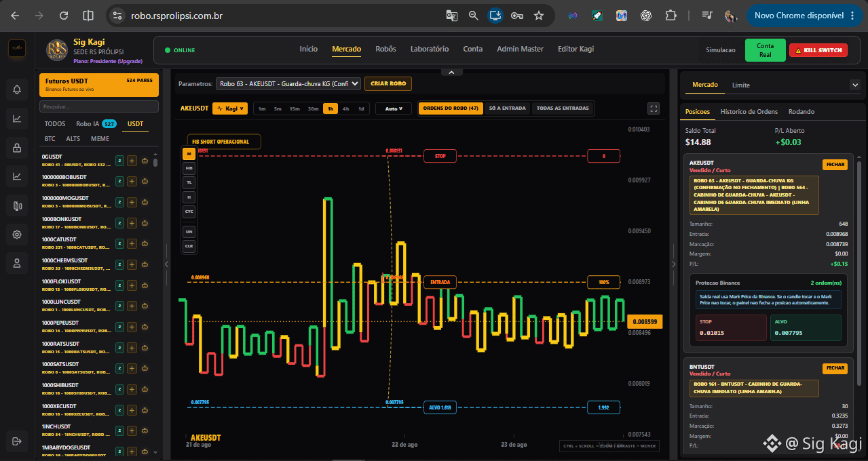868x461 pixels.
Task: Open the Kagi chart type dropdown
Action: pyautogui.click(x=229, y=108)
